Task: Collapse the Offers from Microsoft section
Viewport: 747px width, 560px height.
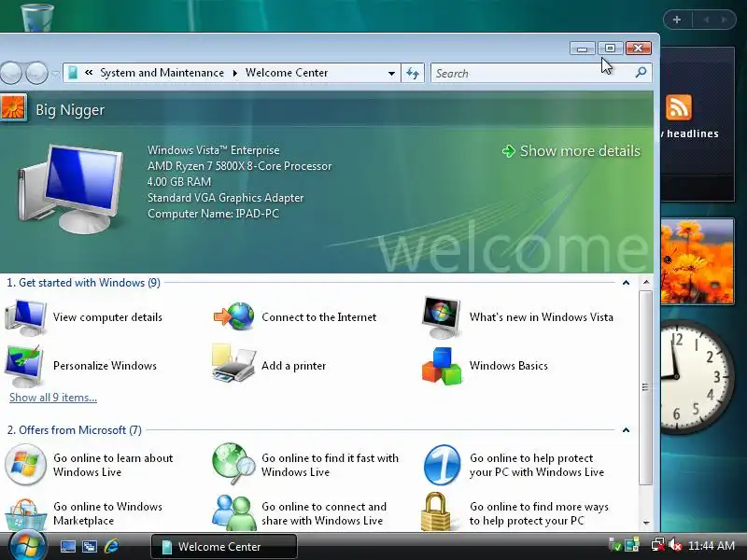Action: coord(626,430)
